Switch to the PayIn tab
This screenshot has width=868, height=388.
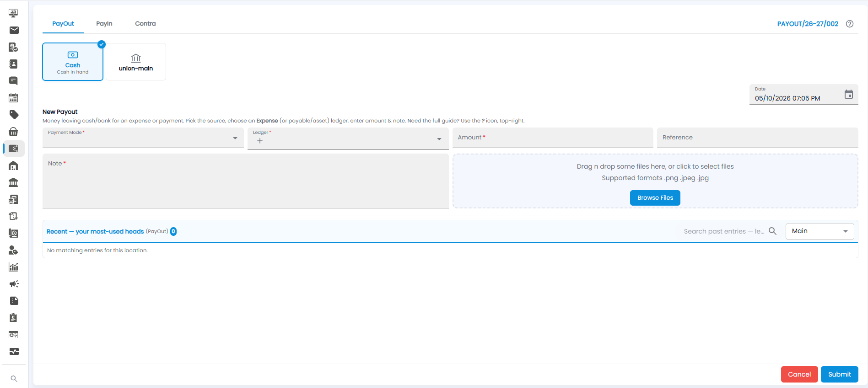[104, 24]
